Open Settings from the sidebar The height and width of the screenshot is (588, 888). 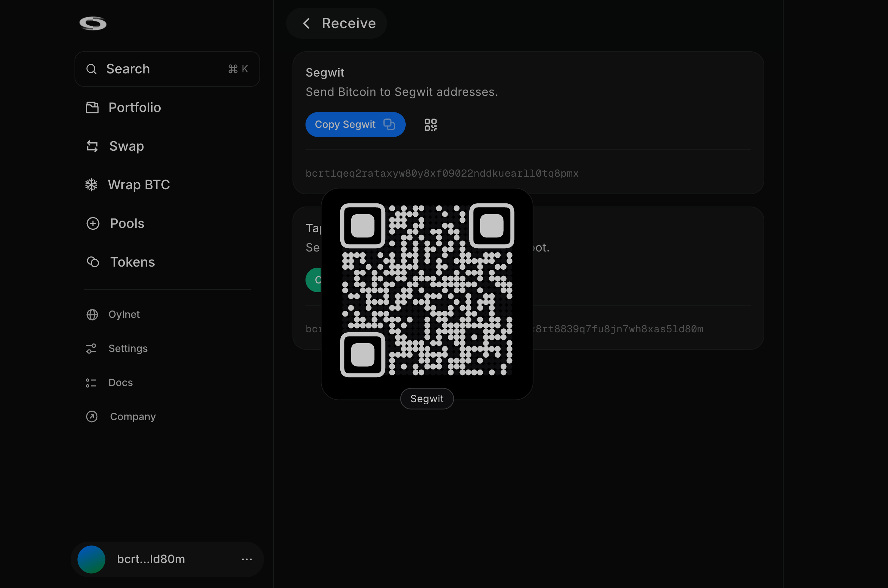click(128, 349)
